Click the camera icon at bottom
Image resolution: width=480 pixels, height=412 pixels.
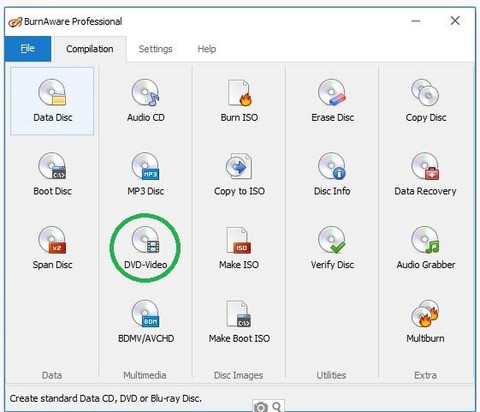point(261,406)
